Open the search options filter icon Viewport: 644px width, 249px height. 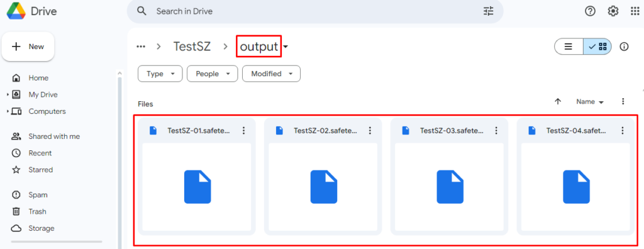pyautogui.click(x=488, y=11)
